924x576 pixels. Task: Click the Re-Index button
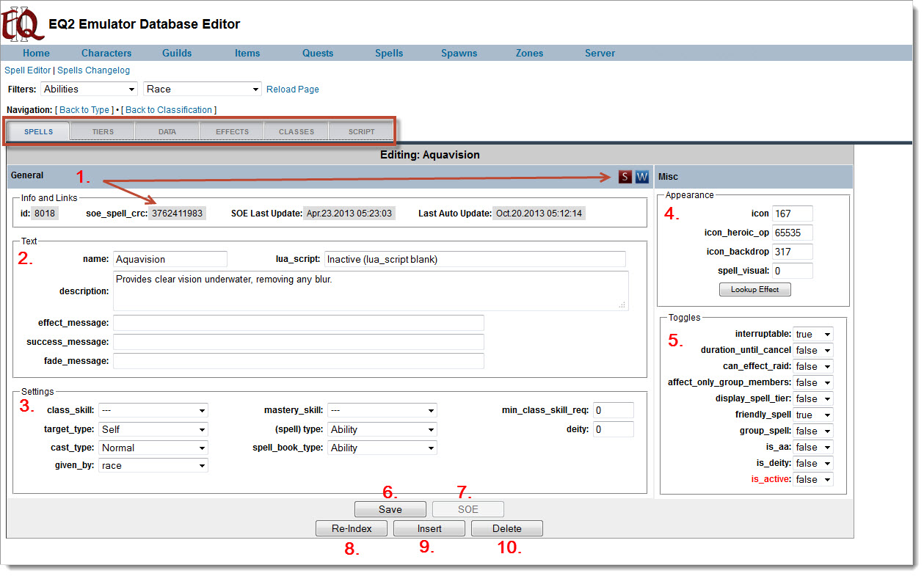(352, 529)
